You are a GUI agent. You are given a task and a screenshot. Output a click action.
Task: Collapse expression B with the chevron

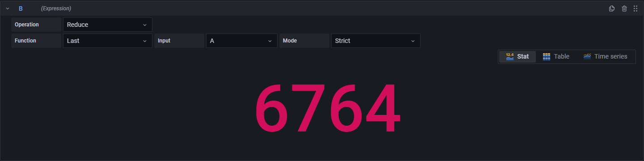click(x=7, y=8)
